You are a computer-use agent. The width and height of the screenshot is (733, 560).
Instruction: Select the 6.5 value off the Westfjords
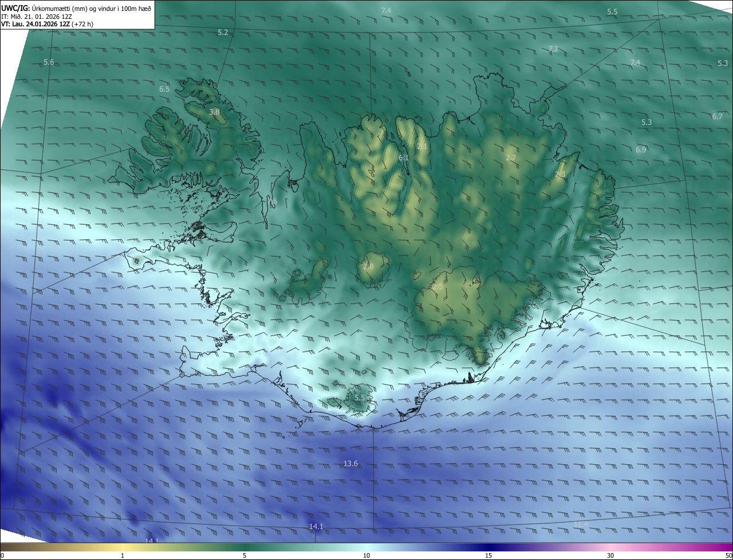[164, 89]
